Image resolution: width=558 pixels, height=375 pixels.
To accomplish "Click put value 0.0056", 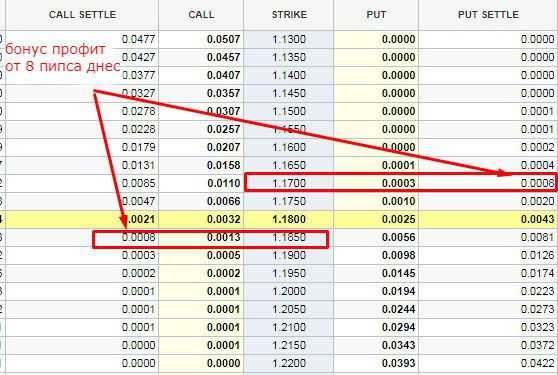I will pyautogui.click(x=398, y=237).
